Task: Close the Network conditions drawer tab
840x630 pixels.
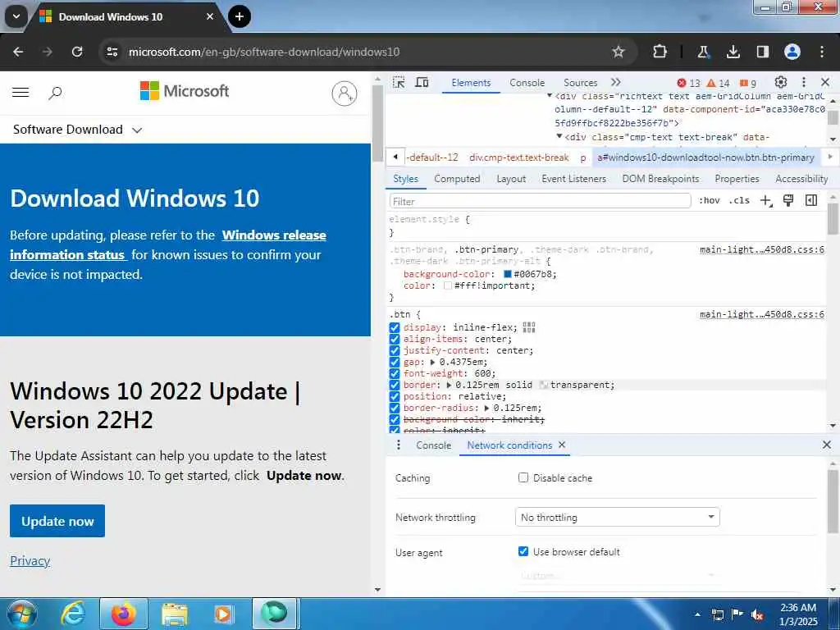Action: (561, 445)
